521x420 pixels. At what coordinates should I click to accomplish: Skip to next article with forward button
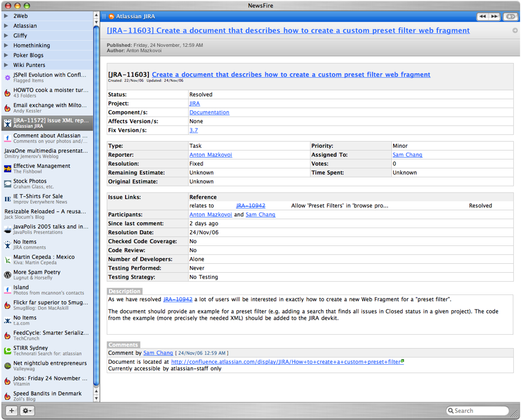point(494,17)
